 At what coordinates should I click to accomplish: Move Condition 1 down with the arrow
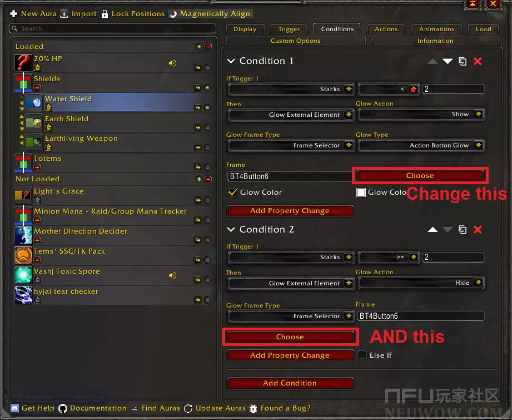(x=448, y=61)
